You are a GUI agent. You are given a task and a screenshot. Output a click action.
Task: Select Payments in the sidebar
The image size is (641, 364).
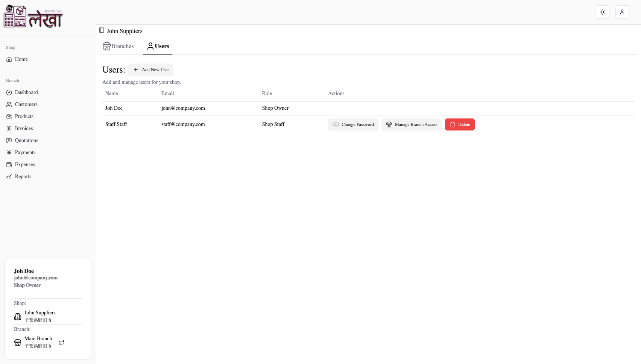pos(25,152)
